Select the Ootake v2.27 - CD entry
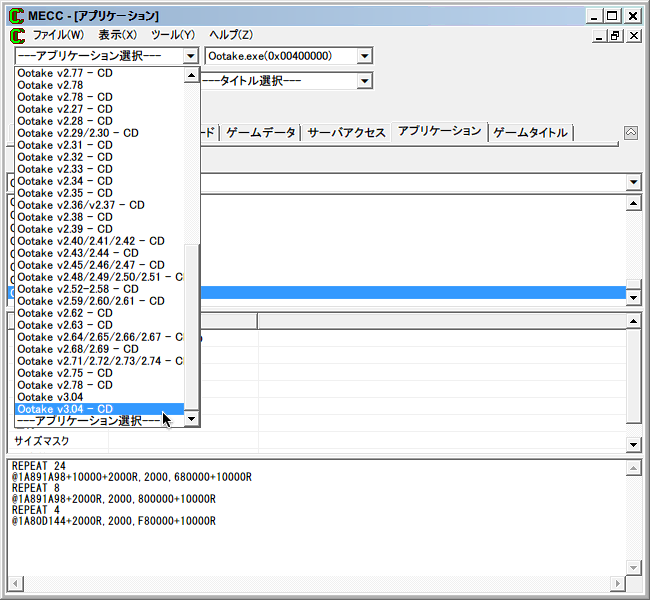The image size is (650, 600). coord(99,109)
